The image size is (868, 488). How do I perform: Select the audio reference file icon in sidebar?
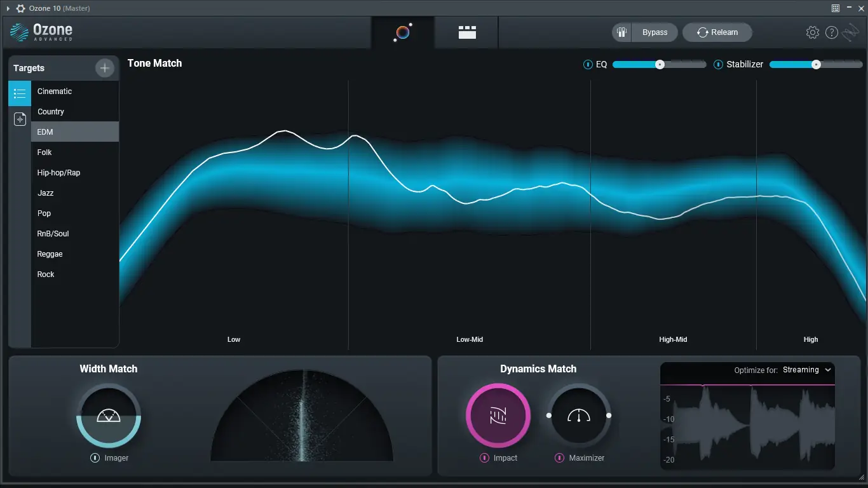click(x=20, y=119)
